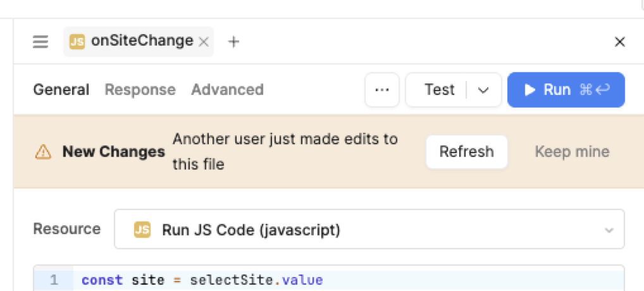Close the onSiteChange query tab
The image size is (644, 291).
click(203, 42)
